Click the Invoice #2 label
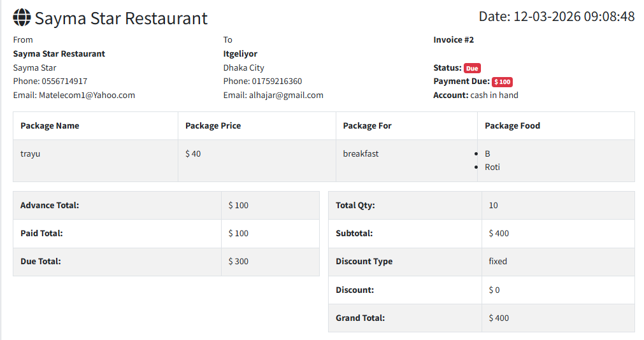Viewport: 644px width, 340px height. point(454,39)
